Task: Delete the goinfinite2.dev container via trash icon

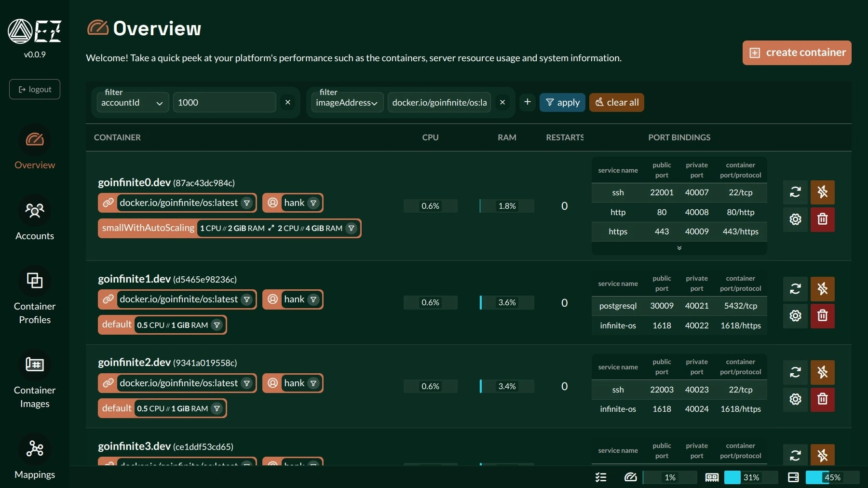Action: (x=822, y=399)
